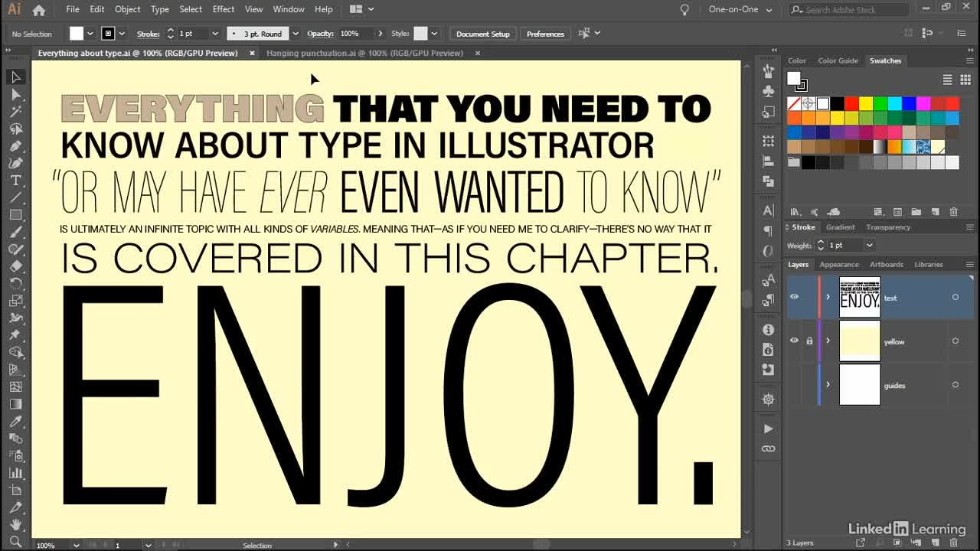This screenshot has height=551, width=980.
Task: Select the Artboard tool
Action: click(x=15, y=491)
